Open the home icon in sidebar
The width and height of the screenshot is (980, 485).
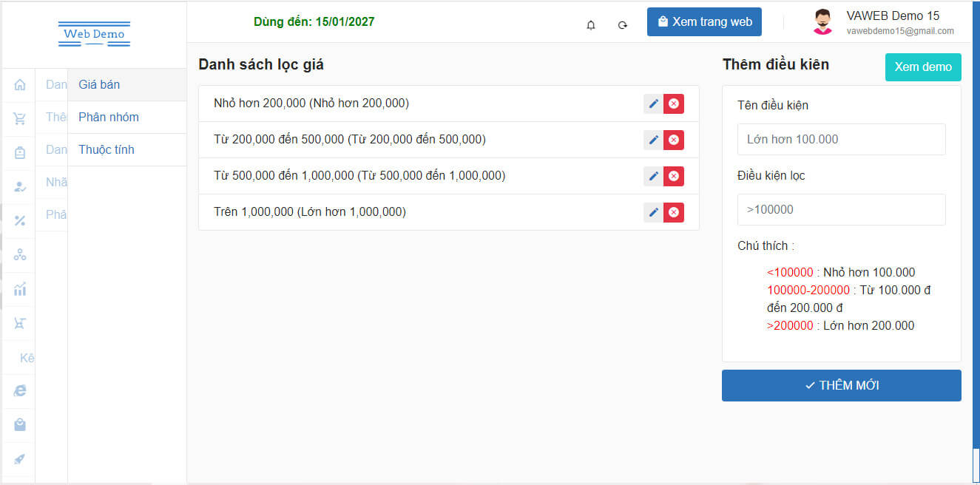pyautogui.click(x=20, y=85)
